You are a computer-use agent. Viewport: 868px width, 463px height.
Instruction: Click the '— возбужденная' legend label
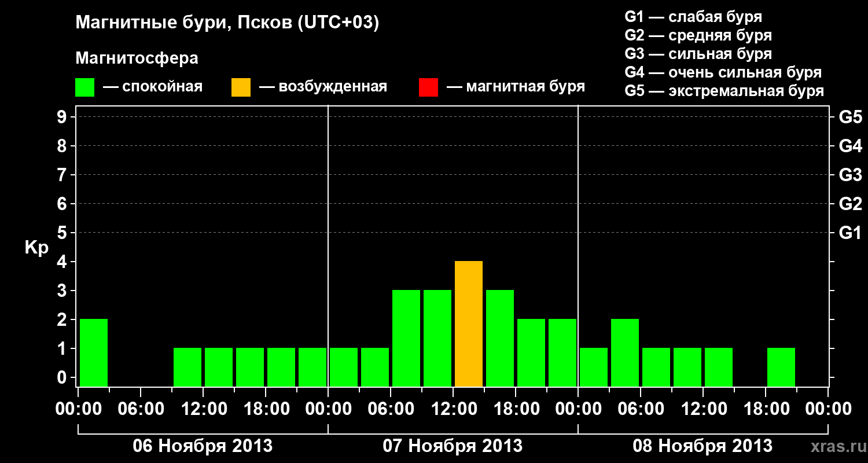point(323,87)
